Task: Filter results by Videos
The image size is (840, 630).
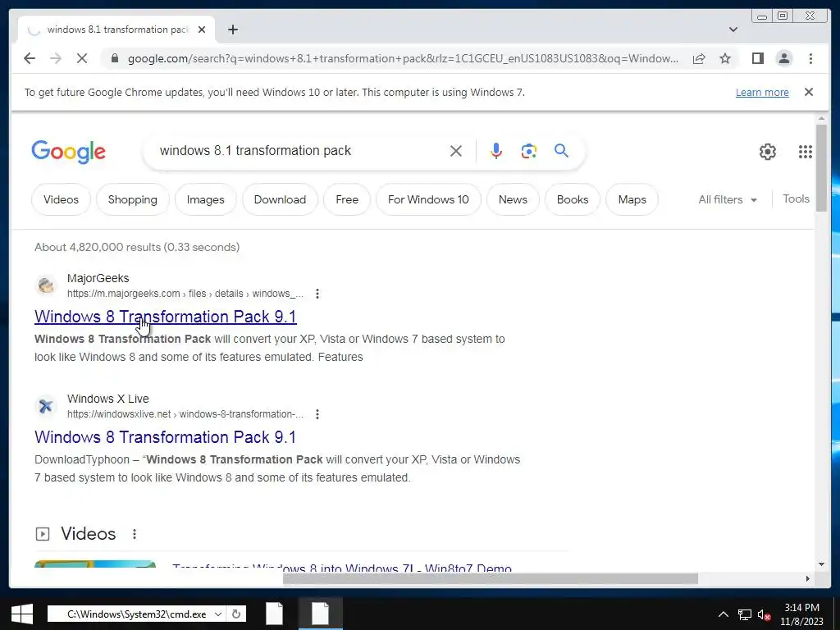Action: pyautogui.click(x=61, y=199)
